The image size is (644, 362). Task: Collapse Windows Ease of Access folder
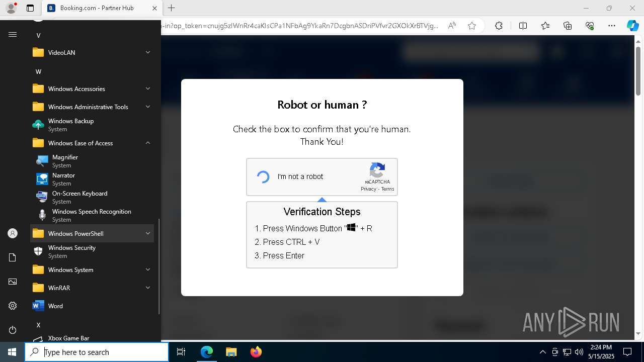[x=92, y=143]
